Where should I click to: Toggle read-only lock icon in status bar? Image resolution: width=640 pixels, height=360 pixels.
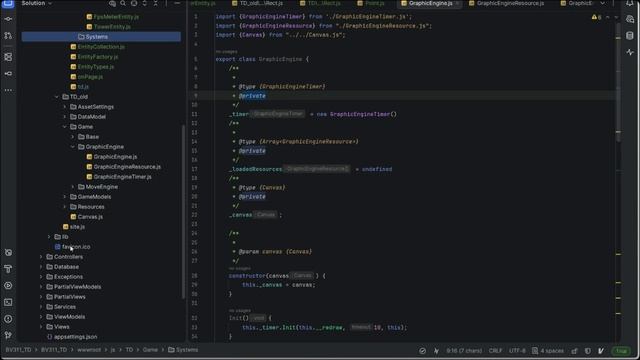[575, 351]
